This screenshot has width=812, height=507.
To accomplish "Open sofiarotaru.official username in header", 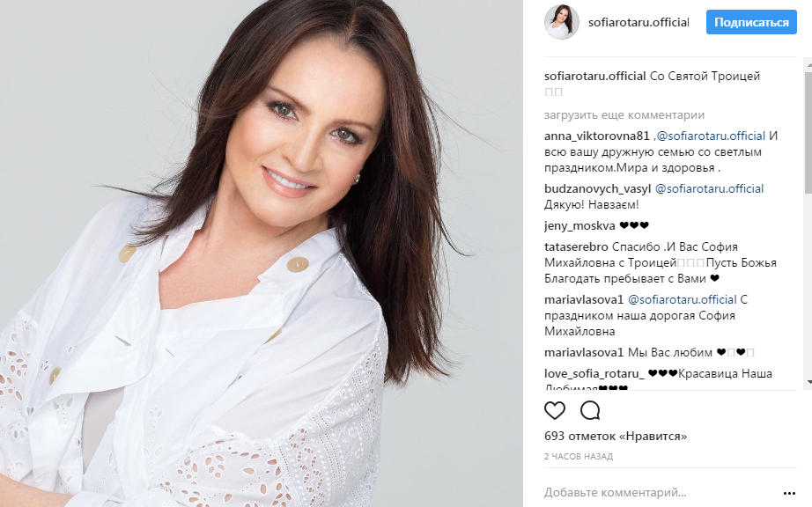I will coord(639,22).
